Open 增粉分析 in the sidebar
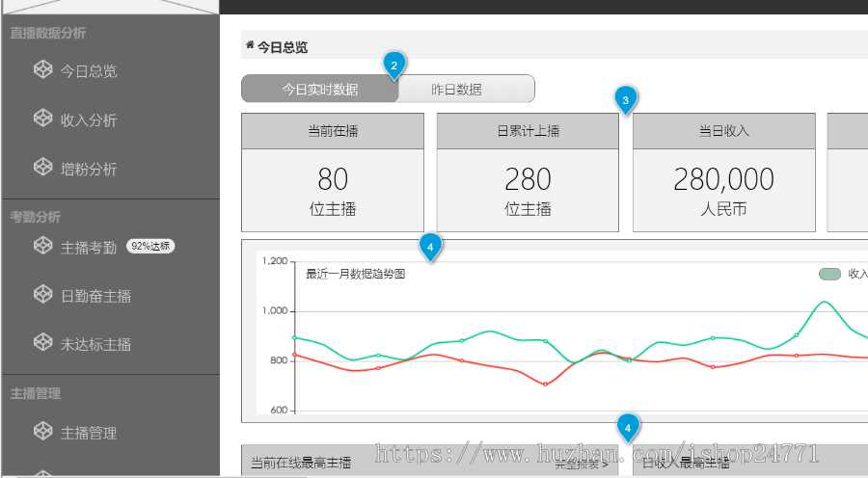 point(89,169)
